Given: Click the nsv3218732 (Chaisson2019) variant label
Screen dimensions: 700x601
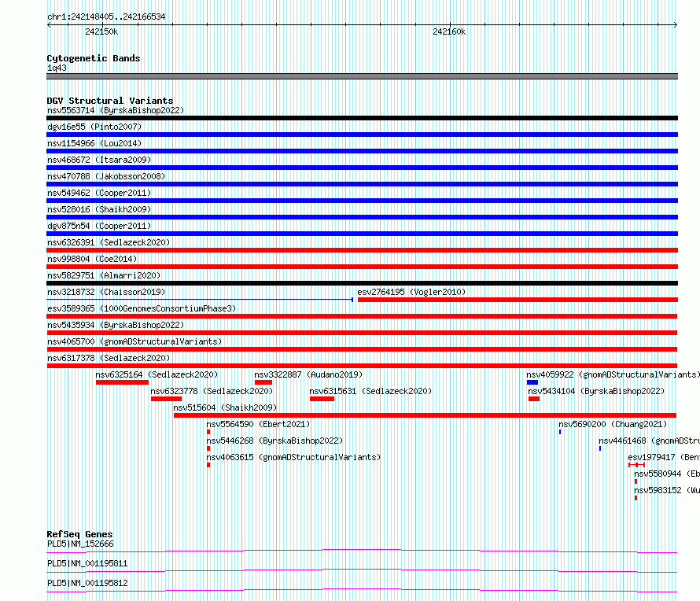Looking at the screenshot, I should point(106,292).
